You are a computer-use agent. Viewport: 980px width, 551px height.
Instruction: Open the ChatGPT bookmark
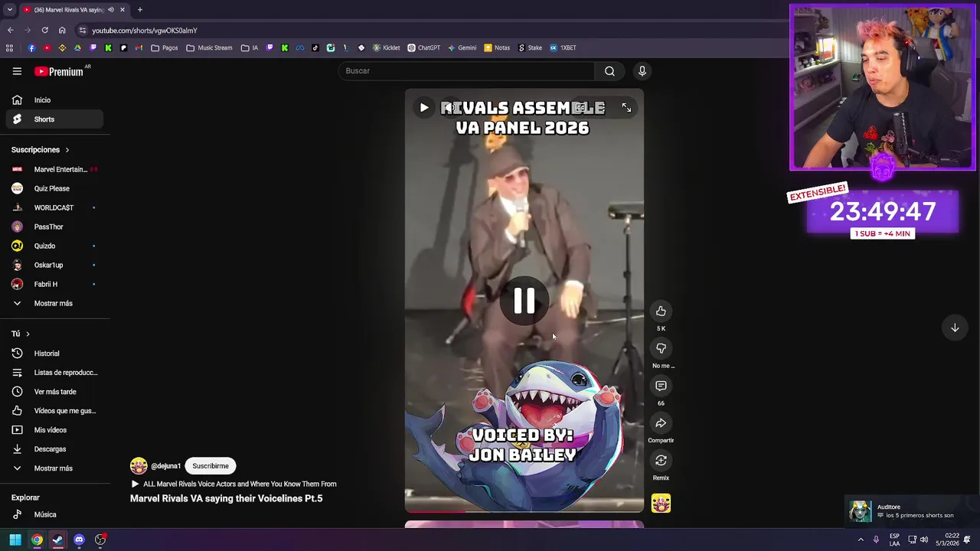[x=423, y=47]
